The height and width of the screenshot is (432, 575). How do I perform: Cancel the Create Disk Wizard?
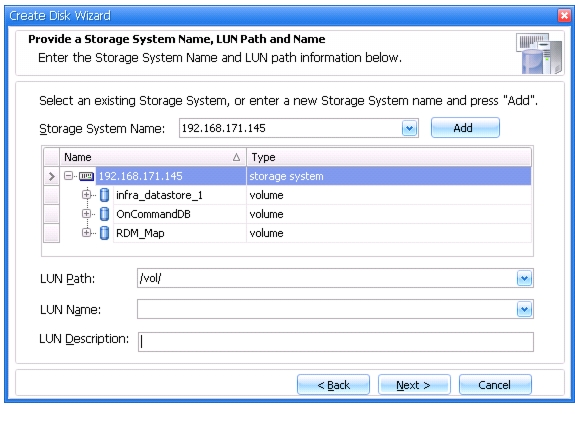495,385
